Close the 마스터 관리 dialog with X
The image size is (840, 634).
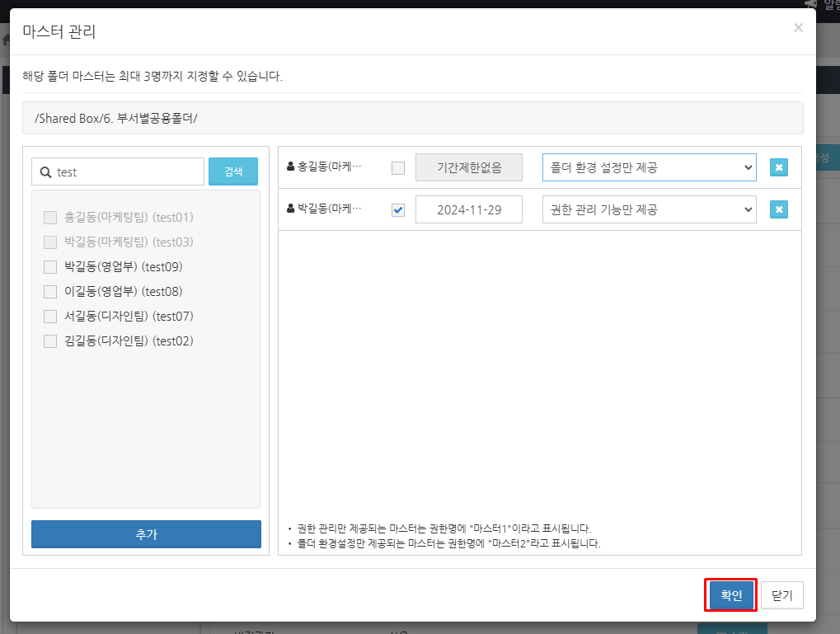(797, 28)
